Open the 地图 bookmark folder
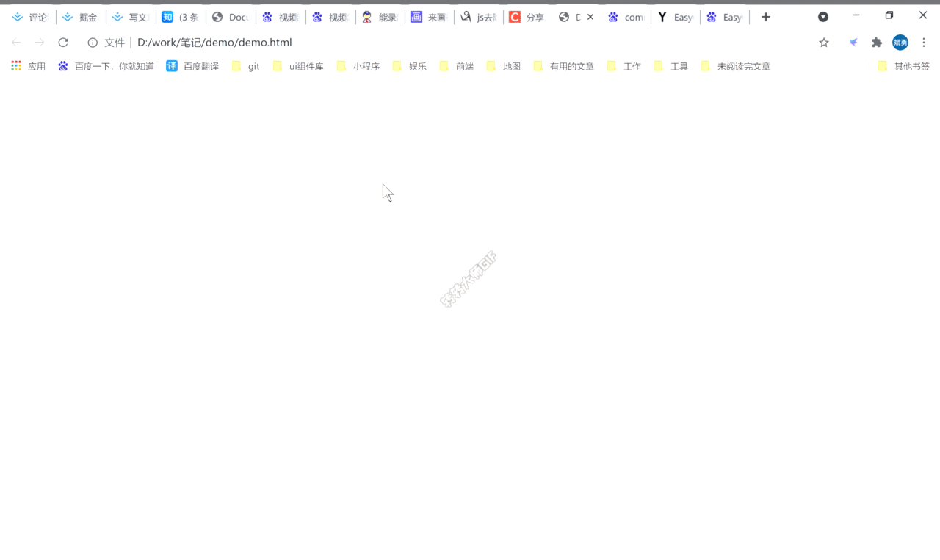 click(x=503, y=66)
